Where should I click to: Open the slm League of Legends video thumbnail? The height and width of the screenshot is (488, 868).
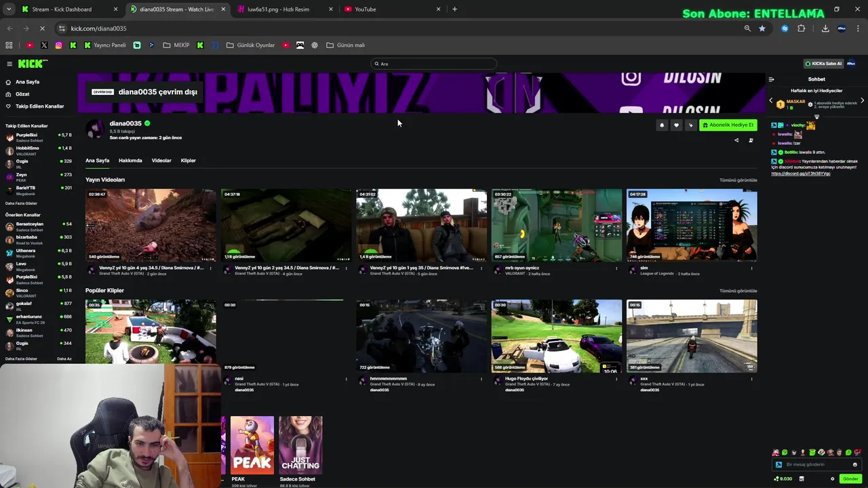coord(692,225)
